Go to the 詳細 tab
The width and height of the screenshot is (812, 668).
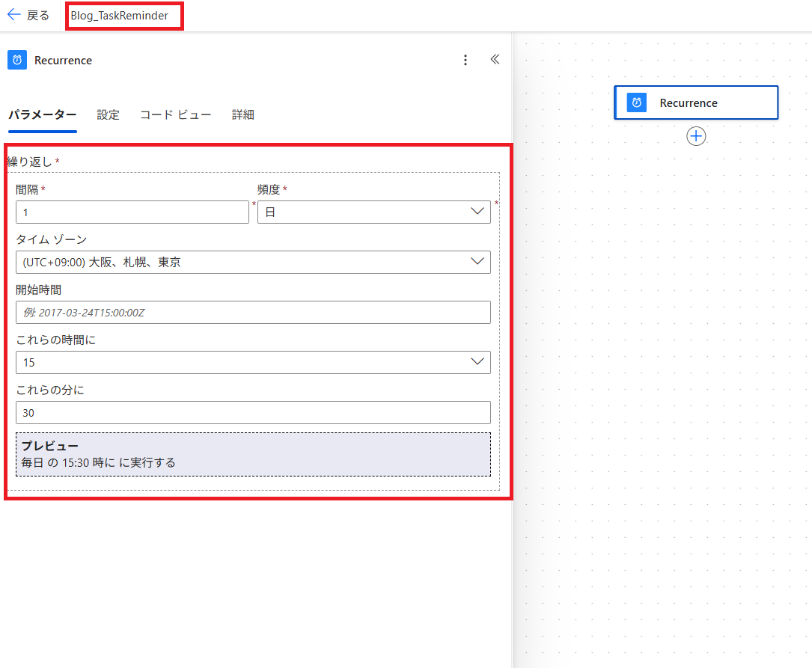pyautogui.click(x=242, y=114)
